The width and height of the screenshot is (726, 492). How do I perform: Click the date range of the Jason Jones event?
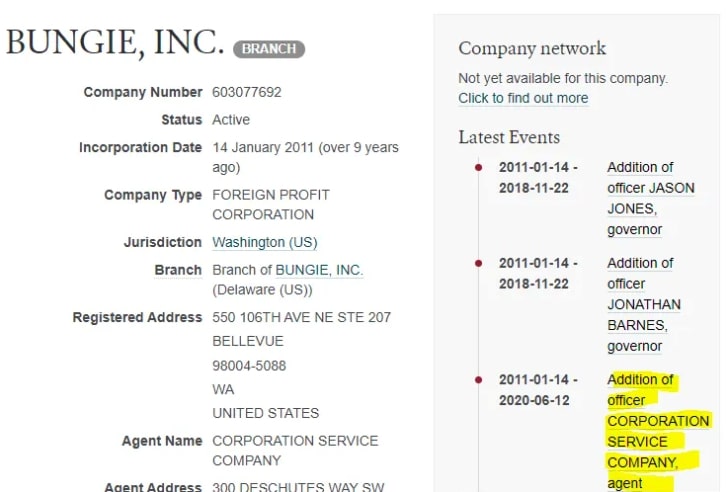pyautogui.click(x=538, y=177)
